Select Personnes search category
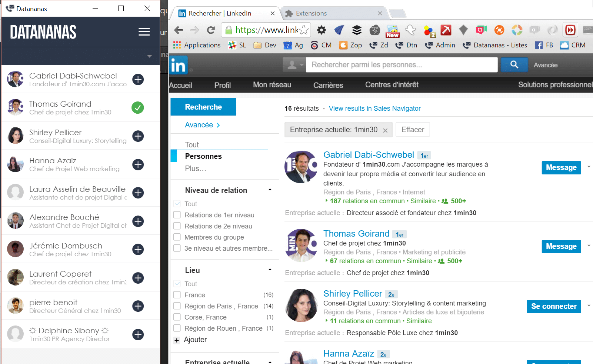 (203, 156)
